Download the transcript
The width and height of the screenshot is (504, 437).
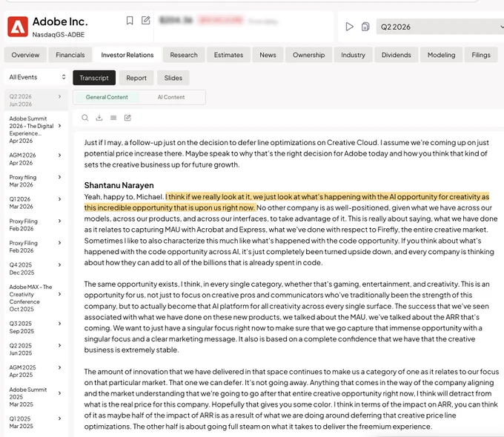[x=99, y=118]
